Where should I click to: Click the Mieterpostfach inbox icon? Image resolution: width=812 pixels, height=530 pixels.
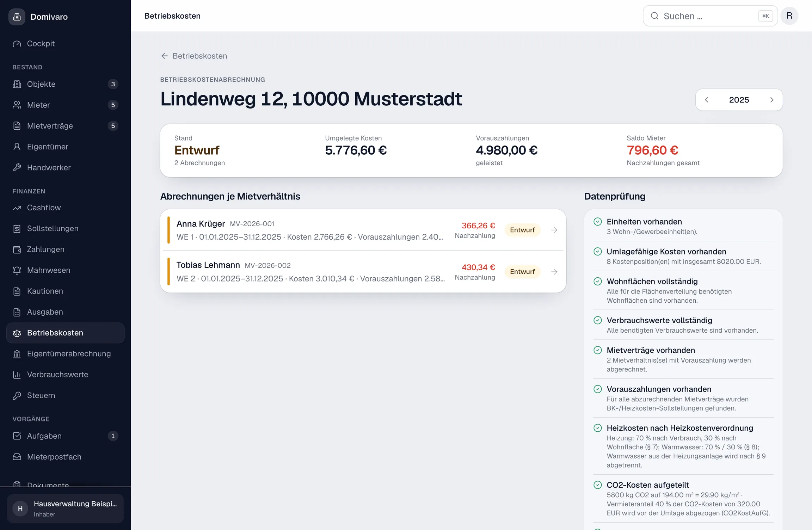click(x=17, y=457)
